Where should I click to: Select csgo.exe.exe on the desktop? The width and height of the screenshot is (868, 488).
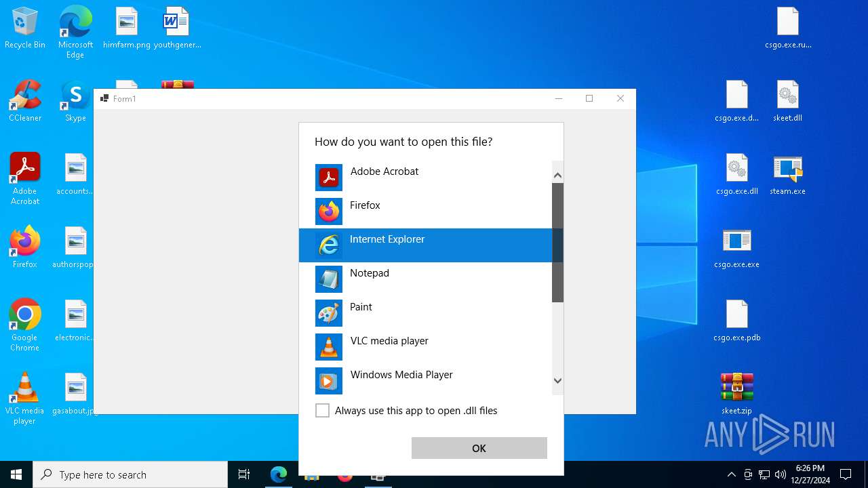pyautogui.click(x=737, y=247)
